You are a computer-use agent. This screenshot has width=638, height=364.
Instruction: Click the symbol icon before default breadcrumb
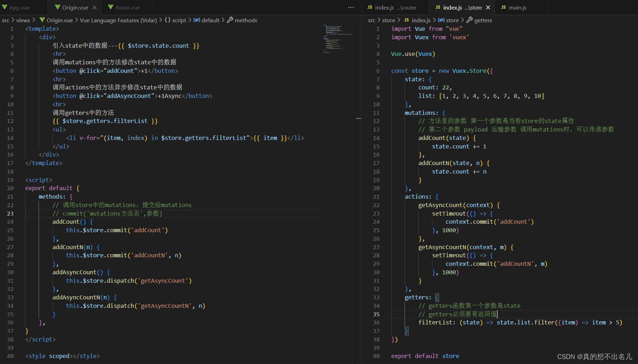[197, 20]
